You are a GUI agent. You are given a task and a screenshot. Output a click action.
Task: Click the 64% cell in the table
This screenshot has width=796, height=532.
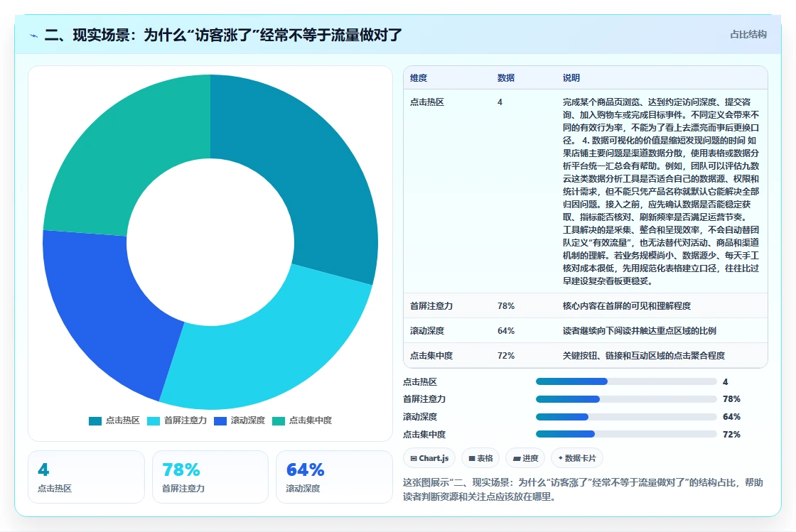pos(506,331)
